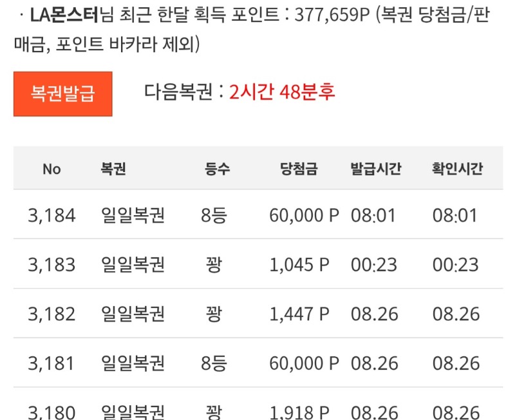Click the 8등 rank in row 3,181
Screen dimensions: 515x420
(x=214, y=363)
